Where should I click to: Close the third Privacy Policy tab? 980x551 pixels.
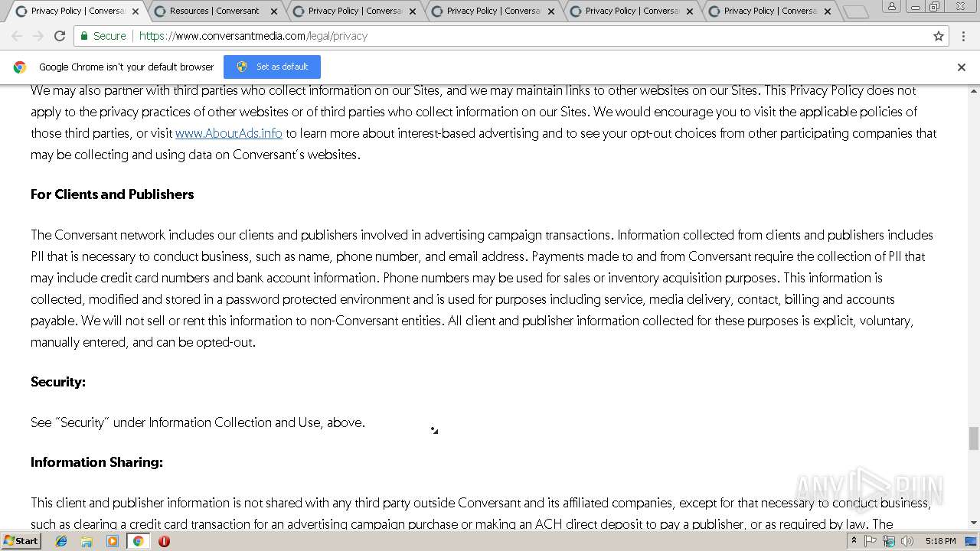click(413, 11)
